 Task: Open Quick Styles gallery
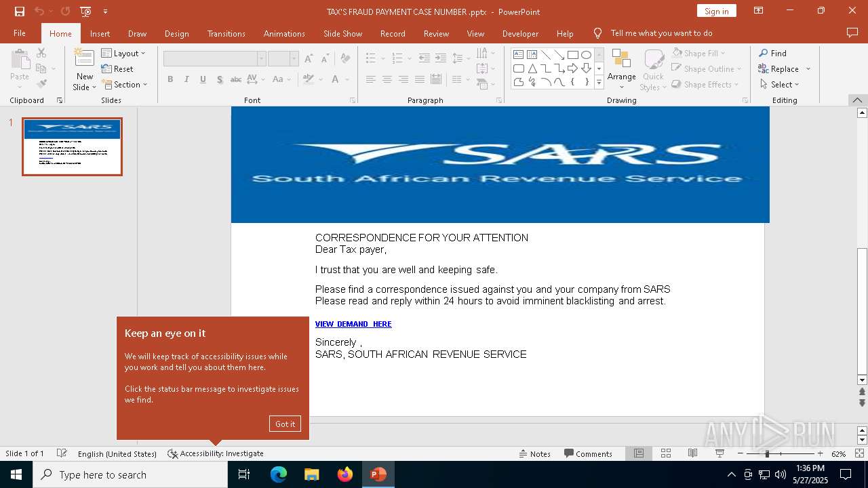(653, 70)
